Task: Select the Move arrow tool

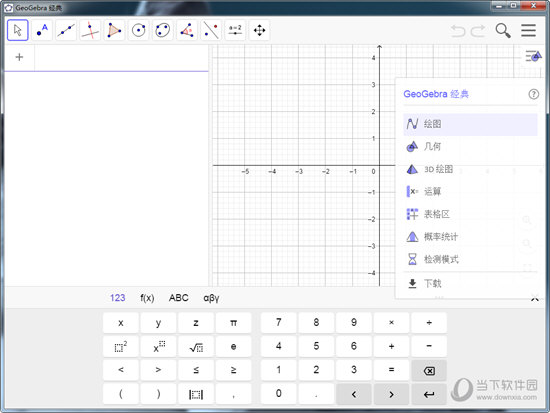Action: 18,30
